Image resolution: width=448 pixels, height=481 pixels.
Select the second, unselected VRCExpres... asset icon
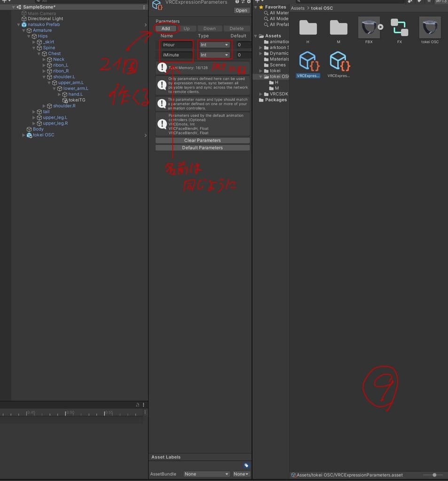338,61
